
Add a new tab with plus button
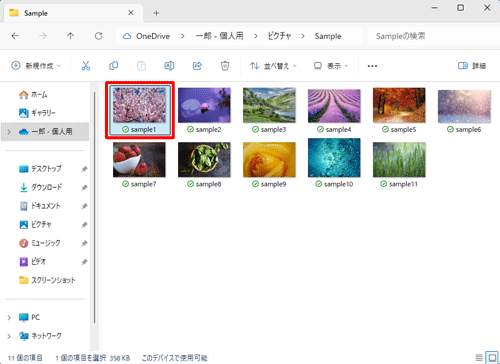(x=156, y=13)
